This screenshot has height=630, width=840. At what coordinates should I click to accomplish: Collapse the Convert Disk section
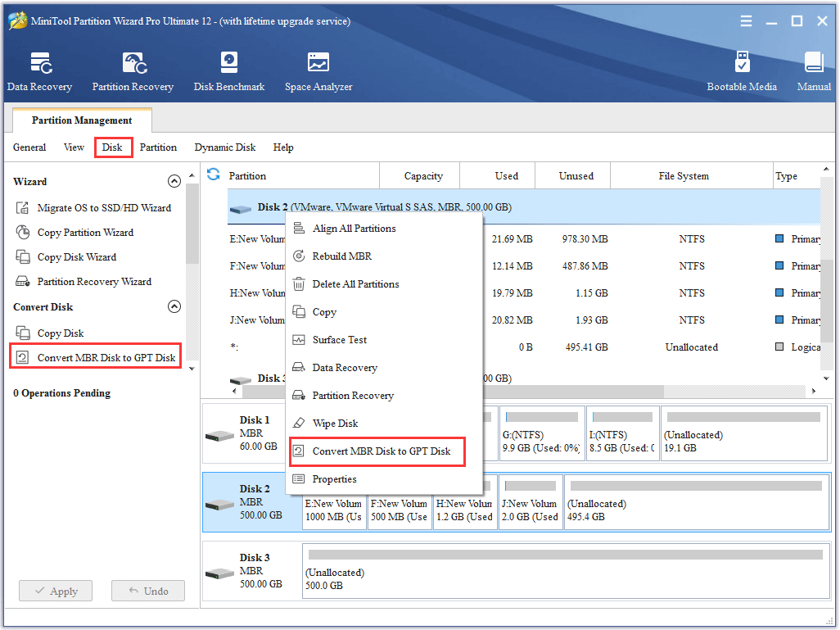click(174, 306)
